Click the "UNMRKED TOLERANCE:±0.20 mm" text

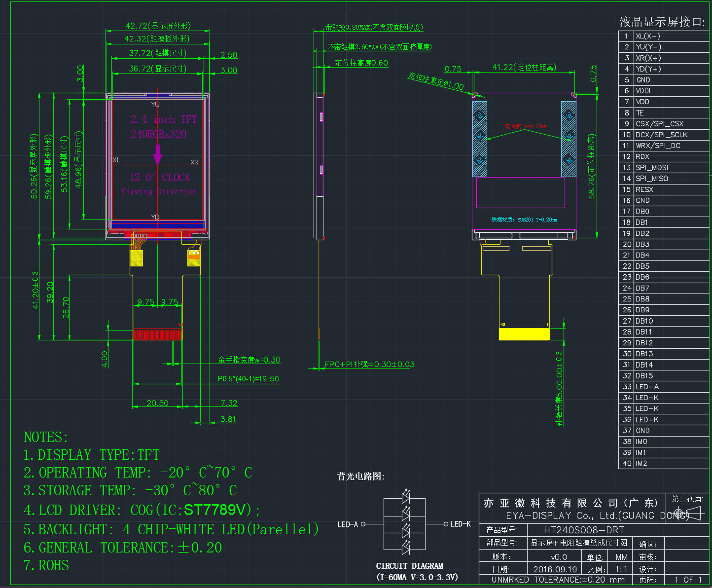(558, 580)
